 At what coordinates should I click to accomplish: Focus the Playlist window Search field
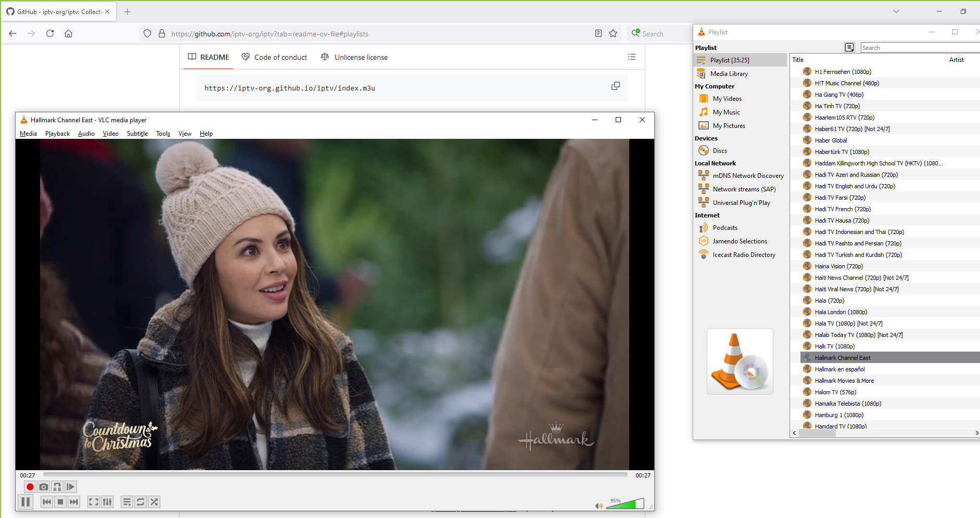920,48
